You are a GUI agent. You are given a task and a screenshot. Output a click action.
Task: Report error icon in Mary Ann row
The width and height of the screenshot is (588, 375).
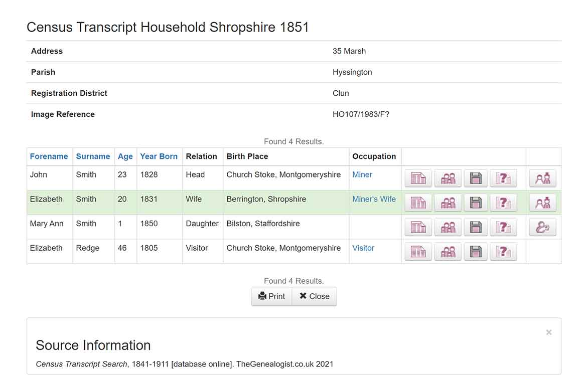[x=503, y=227]
